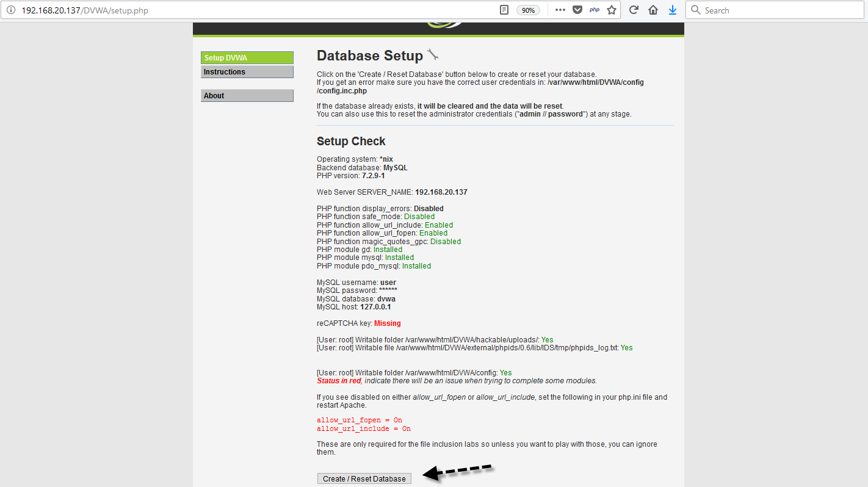Screen dimensions: 868x487
Task: Click the PHP module gd Installed status
Action: tap(388, 250)
